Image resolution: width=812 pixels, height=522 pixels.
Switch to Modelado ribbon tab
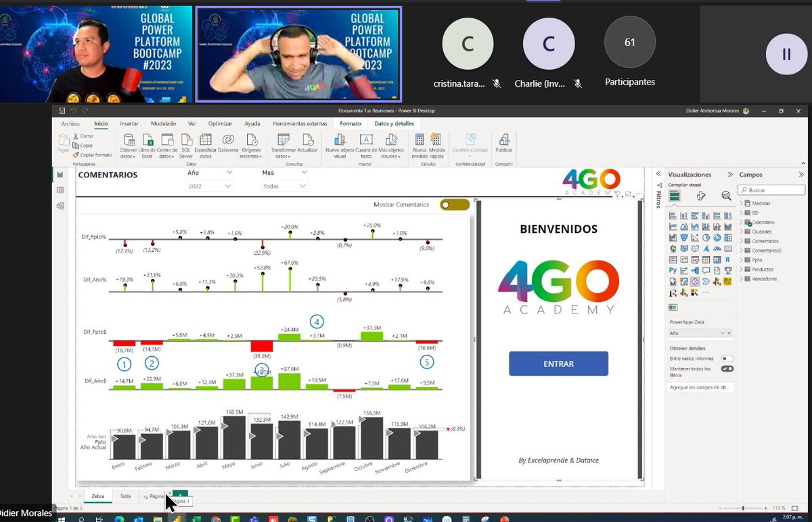coord(163,124)
